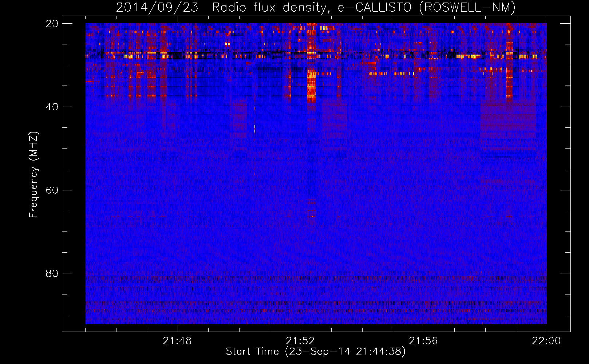The width and height of the screenshot is (589, 364).
Task: Click the 60 frequency tick label
Action: [52, 190]
